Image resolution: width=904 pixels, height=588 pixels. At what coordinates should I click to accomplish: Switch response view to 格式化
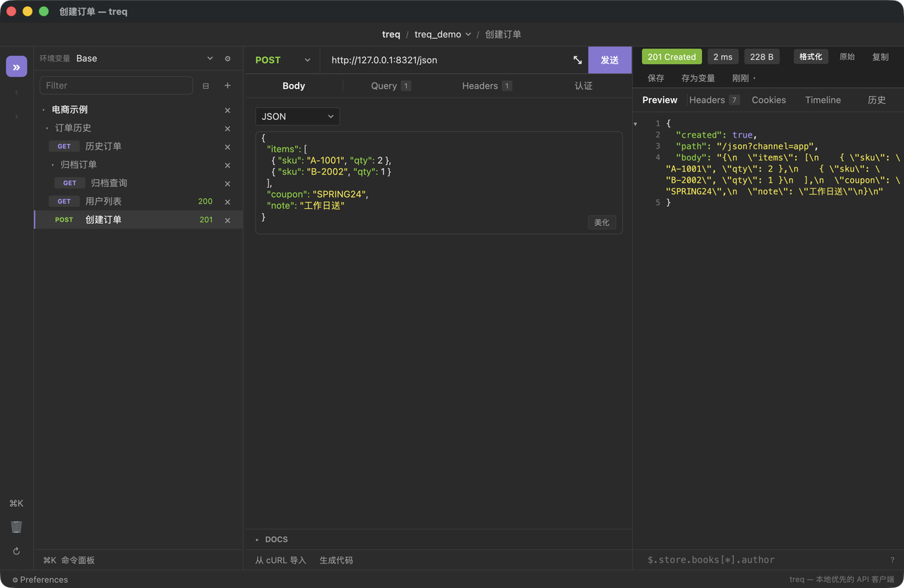811,57
